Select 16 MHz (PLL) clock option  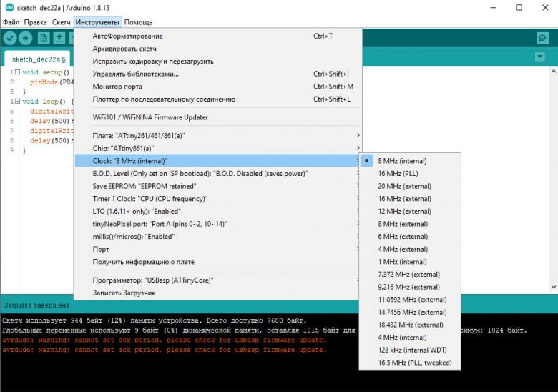click(410, 174)
